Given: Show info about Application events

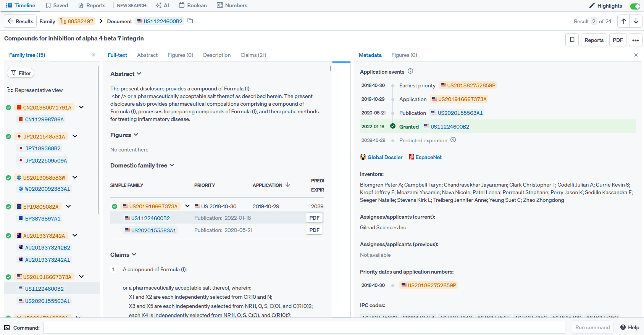Looking at the screenshot, I should (410, 71).
